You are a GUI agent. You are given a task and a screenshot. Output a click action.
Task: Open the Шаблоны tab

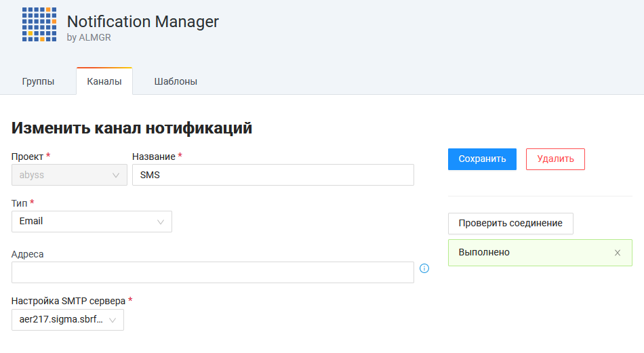coord(176,81)
